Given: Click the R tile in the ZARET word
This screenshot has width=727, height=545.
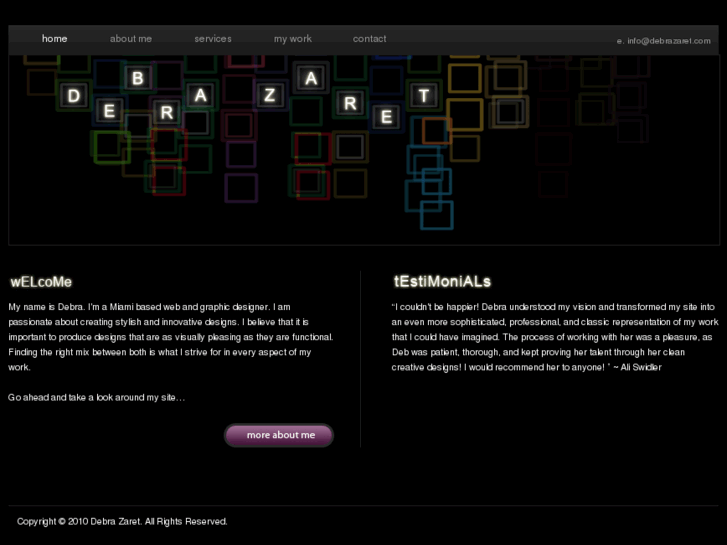Looking at the screenshot, I should [351, 108].
